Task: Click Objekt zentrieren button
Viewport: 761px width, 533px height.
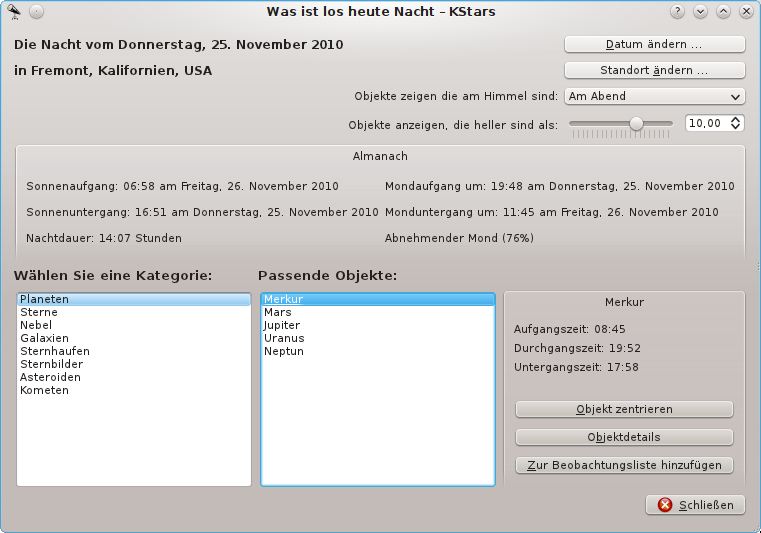Action: 624,409
